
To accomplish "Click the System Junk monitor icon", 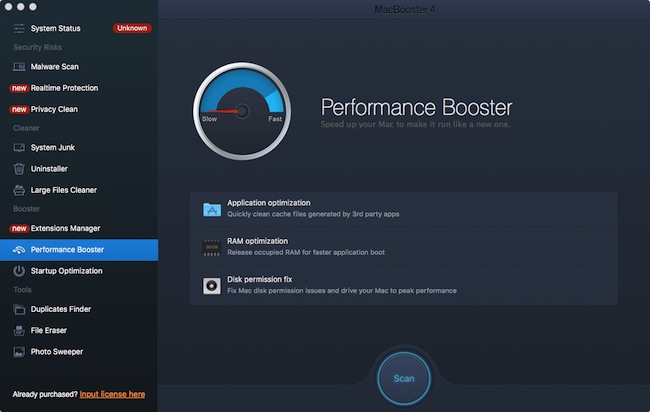I will pyautogui.click(x=19, y=148).
